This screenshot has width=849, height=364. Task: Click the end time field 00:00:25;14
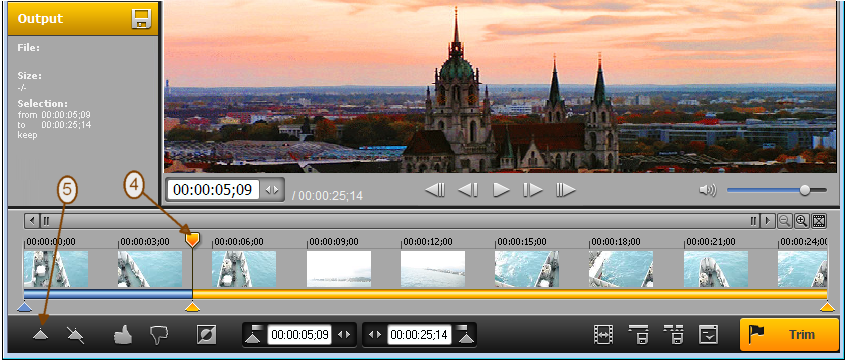(419, 335)
